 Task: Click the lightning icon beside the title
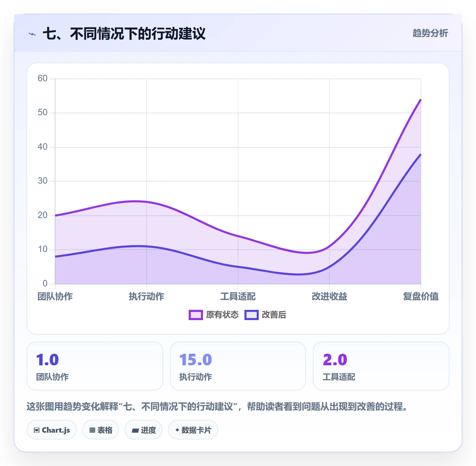tap(32, 34)
